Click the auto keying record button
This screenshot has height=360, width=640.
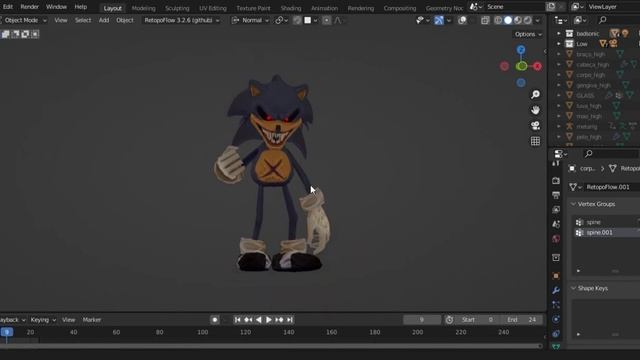(x=215, y=320)
